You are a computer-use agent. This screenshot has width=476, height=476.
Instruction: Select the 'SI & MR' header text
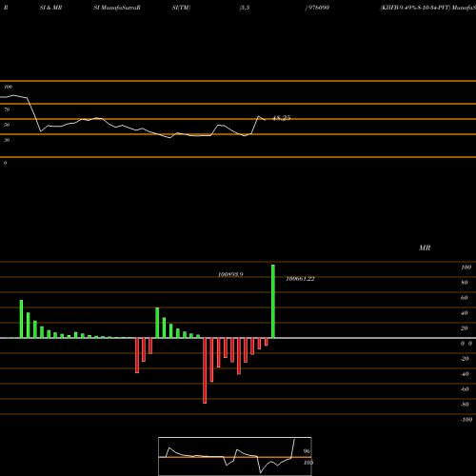coord(50,8)
